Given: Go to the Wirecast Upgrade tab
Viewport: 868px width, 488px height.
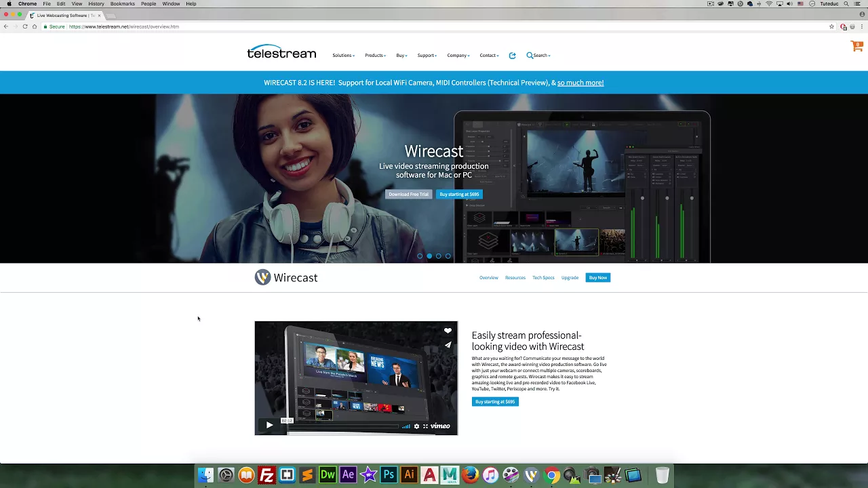Looking at the screenshot, I should [570, 278].
